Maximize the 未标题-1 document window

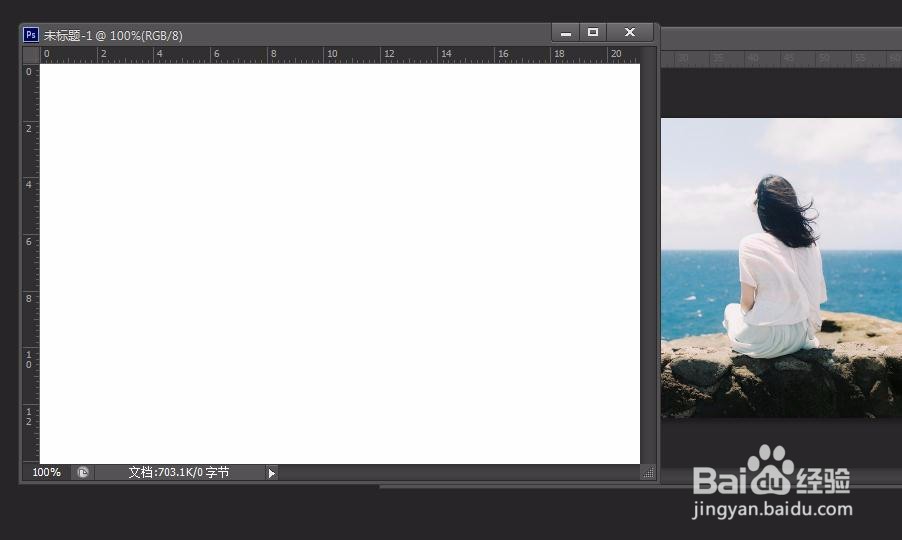tap(593, 33)
